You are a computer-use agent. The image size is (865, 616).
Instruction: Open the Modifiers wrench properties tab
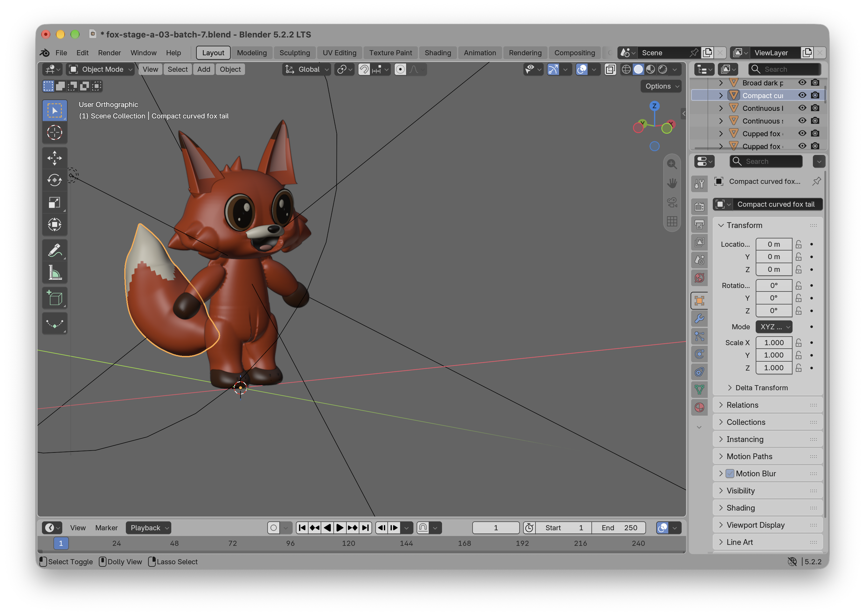699,318
